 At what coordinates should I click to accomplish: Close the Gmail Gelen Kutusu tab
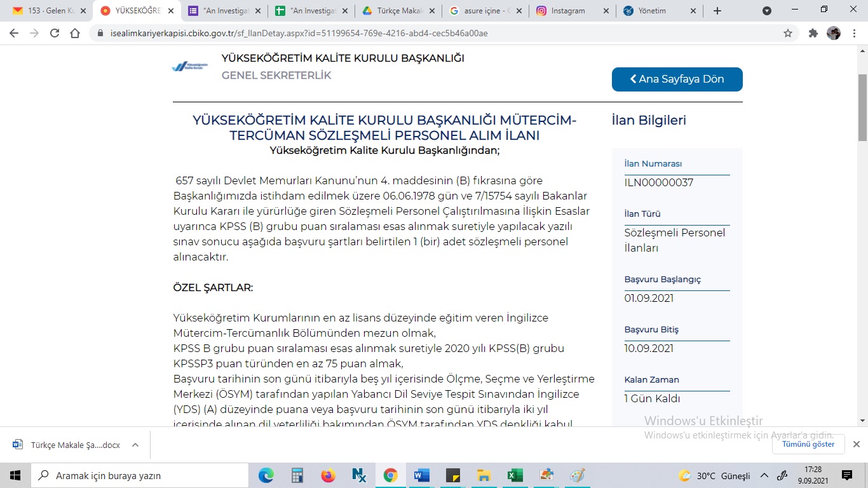[83, 11]
